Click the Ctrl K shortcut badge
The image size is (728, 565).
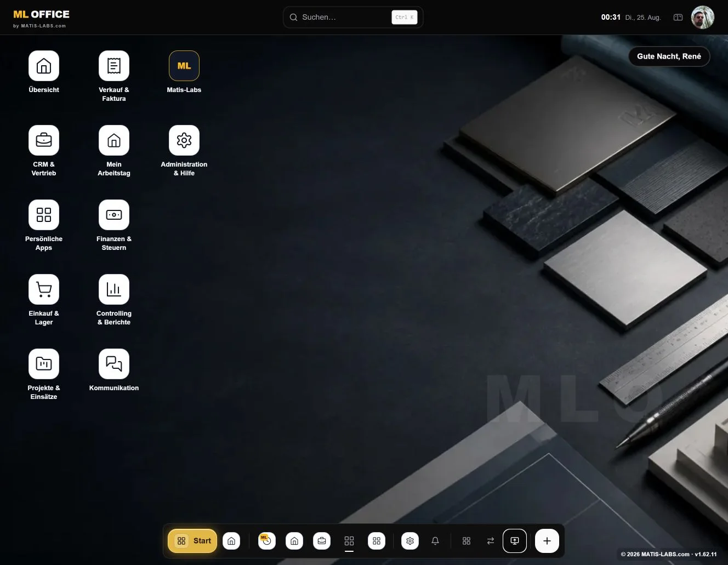point(405,17)
